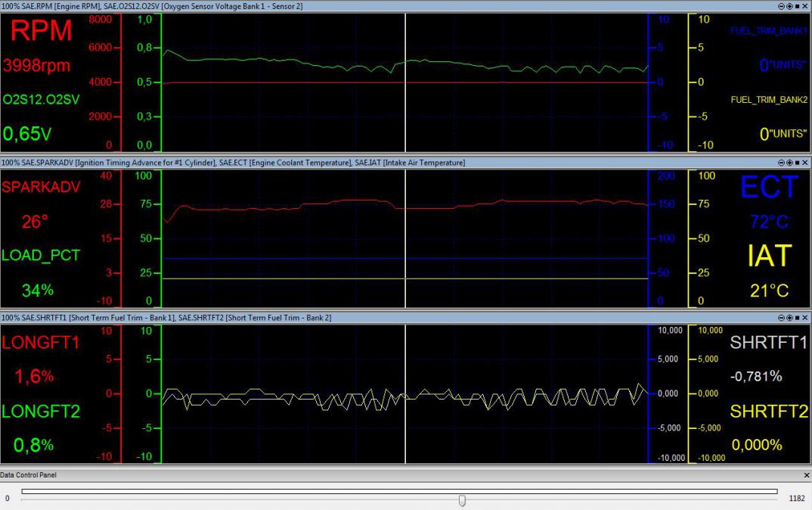The image size is (812, 510).
Task: Select the LONGFT1 readout label
Action: [40, 343]
